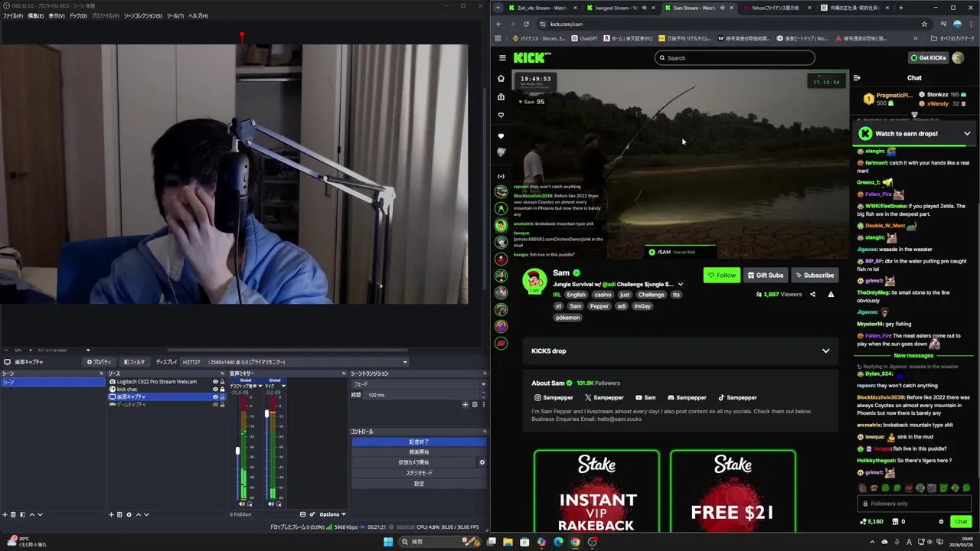This screenshot has height=551, width=980.
Task: Open Sam's Instagram Sampepper link
Action: tap(554, 397)
